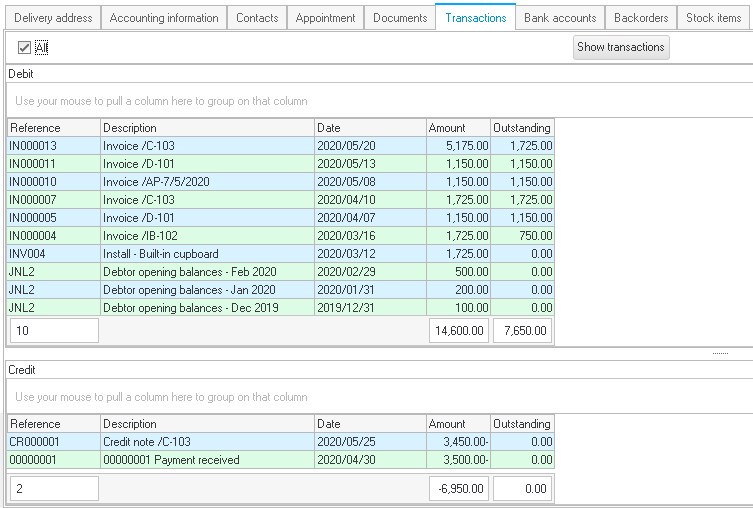The height and width of the screenshot is (508, 753).
Task: Switch to the Documents tab
Action: pos(399,18)
